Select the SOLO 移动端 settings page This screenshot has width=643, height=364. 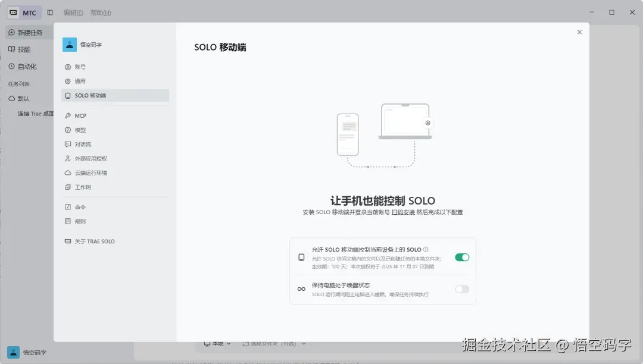(115, 95)
